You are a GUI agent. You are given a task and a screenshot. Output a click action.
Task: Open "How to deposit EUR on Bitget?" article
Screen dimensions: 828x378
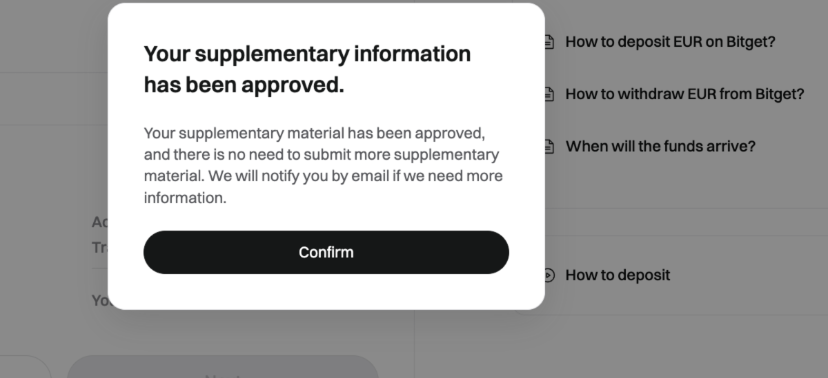coord(670,42)
